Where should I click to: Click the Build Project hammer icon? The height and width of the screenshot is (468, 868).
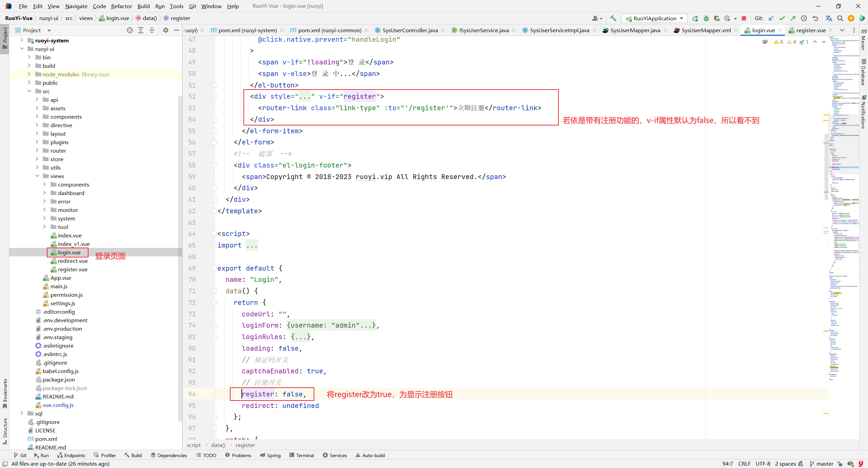point(613,18)
